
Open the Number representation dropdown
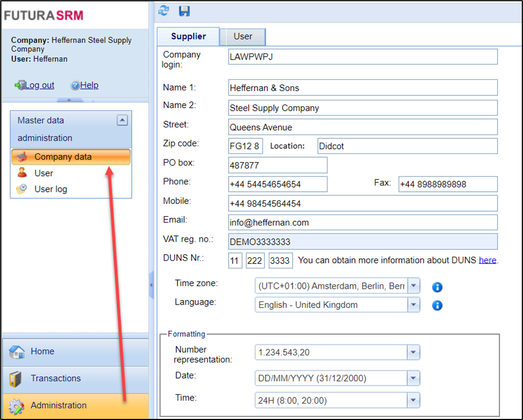point(413,352)
